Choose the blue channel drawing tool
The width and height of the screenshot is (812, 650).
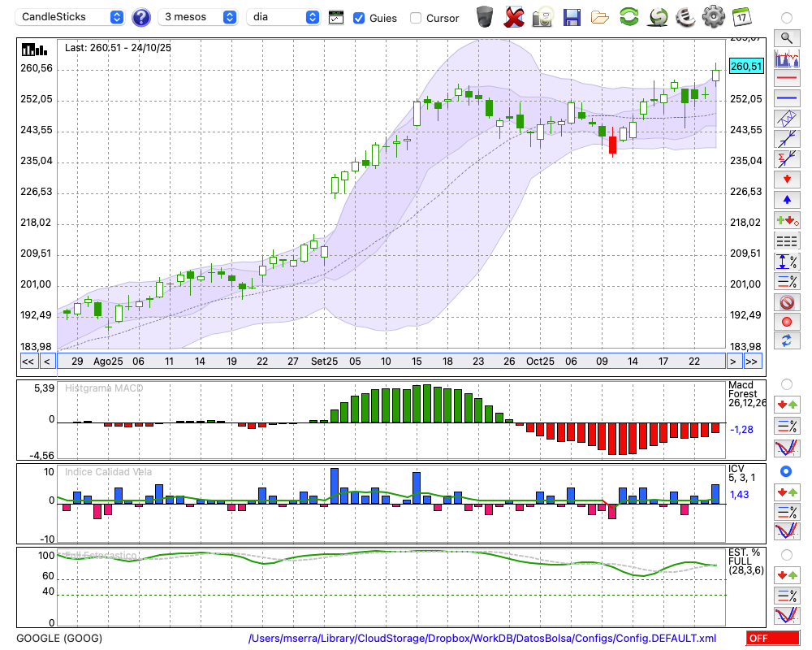pyautogui.click(x=786, y=119)
